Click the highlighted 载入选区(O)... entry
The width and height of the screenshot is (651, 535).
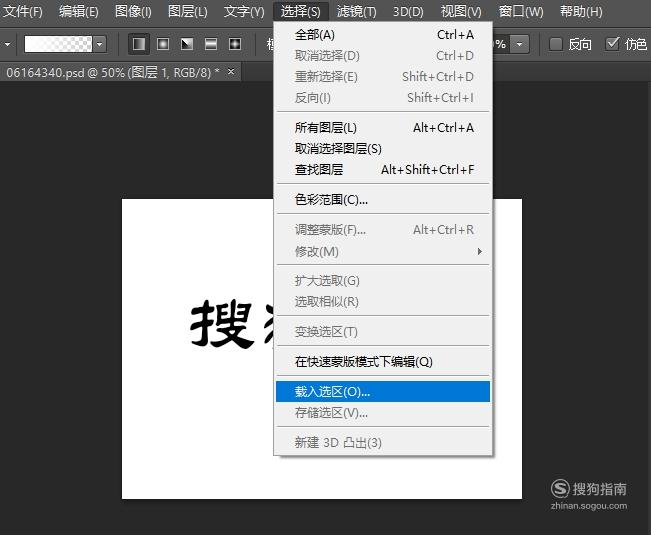(383, 391)
